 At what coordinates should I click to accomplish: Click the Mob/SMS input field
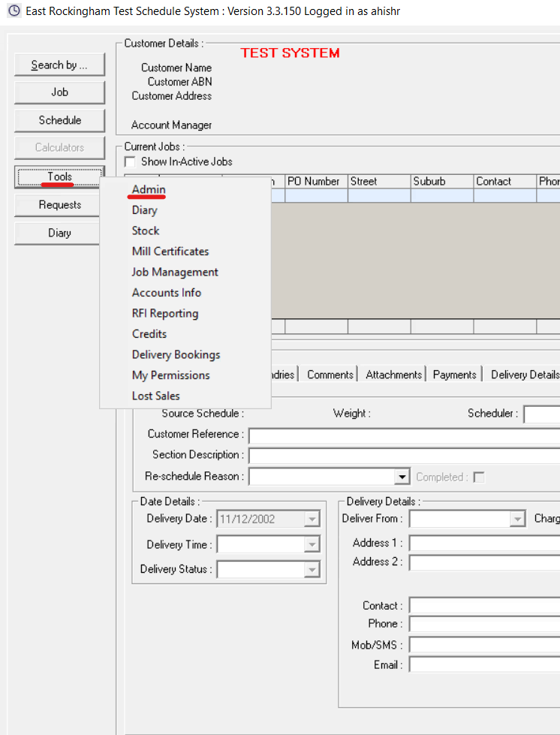click(x=484, y=644)
